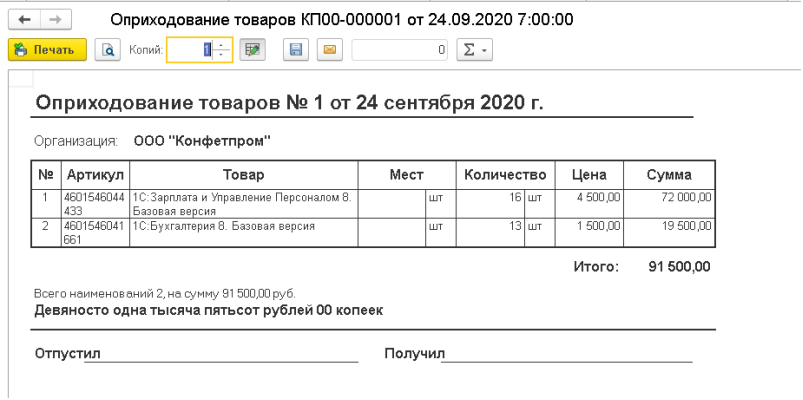Send the document by email envelope icon
The image size is (803, 400).
pos(330,50)
